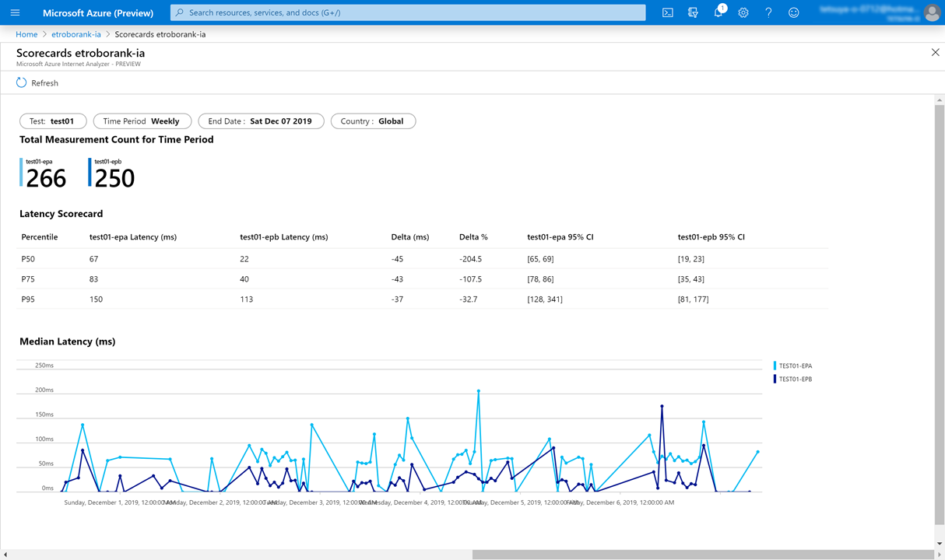Click the user account avatar

[931, 12]
